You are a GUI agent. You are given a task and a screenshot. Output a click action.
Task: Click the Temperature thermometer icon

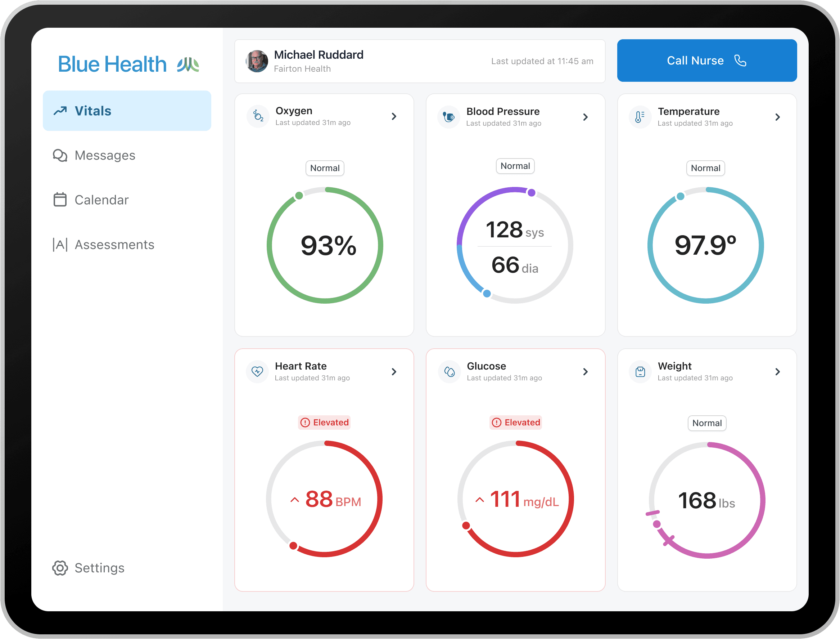(640, 117)
